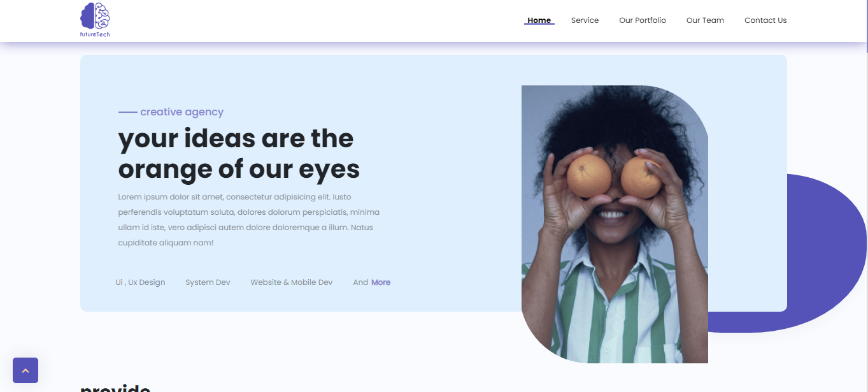
Task: Click the scroll-to-top arrow button
Action: (x=25, y=370)
